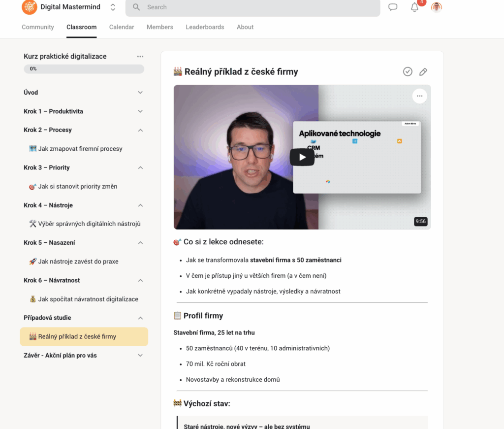The width and height of the screenshot is (504, 429).
Task: Click the chat messages icon
Action: tap(392, 7)
